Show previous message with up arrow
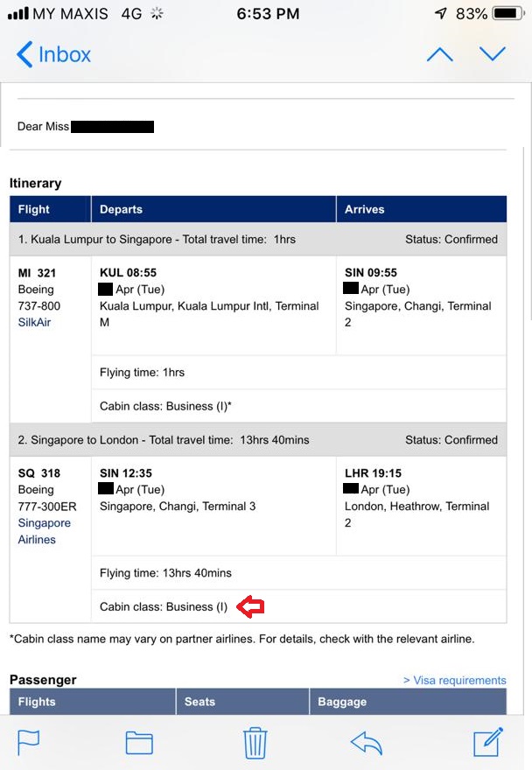This screenshot has height=770, width=532. pyautogui.click(x=439, y=54)
